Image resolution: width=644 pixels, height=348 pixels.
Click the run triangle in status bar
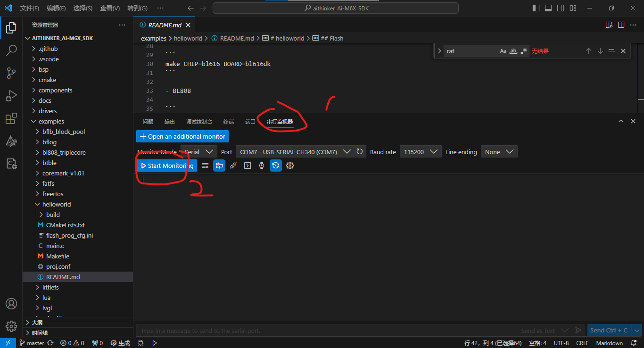(x=155, y=343)
